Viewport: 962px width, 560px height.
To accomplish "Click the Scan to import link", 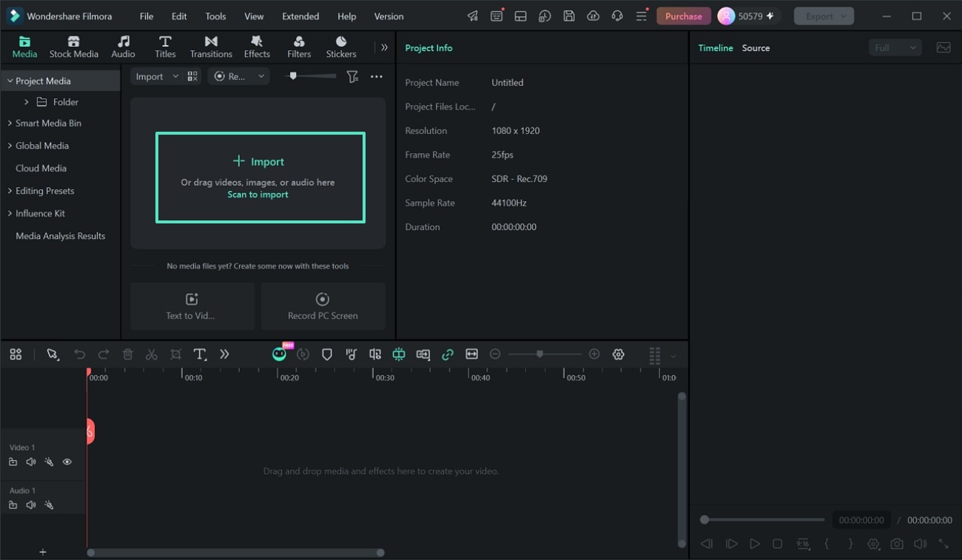I will 258,195.
